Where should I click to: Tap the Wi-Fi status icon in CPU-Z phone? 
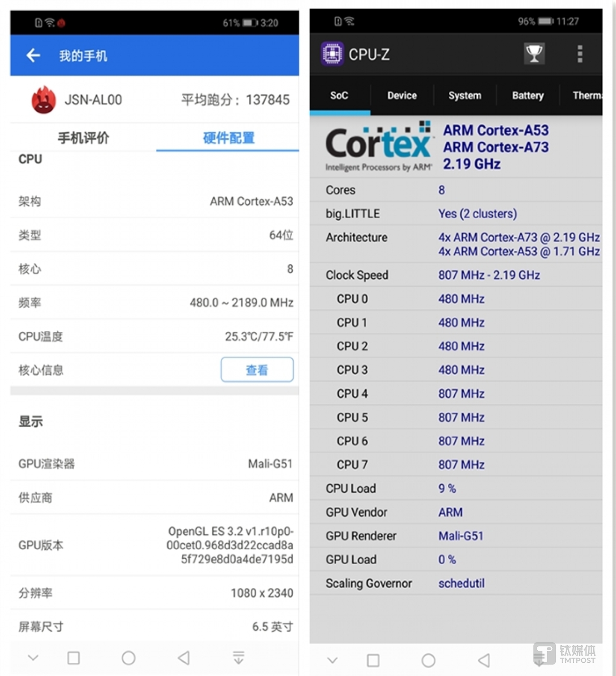349,21
